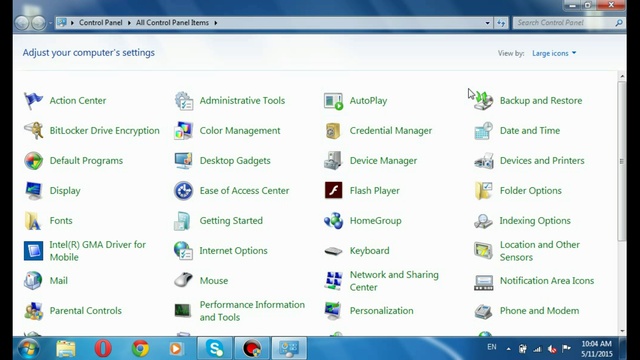Click the Keyboard text link
Image resolution: width=640 pixels, height=360 pixels.
pyautogui.click(x=369, y=251)
